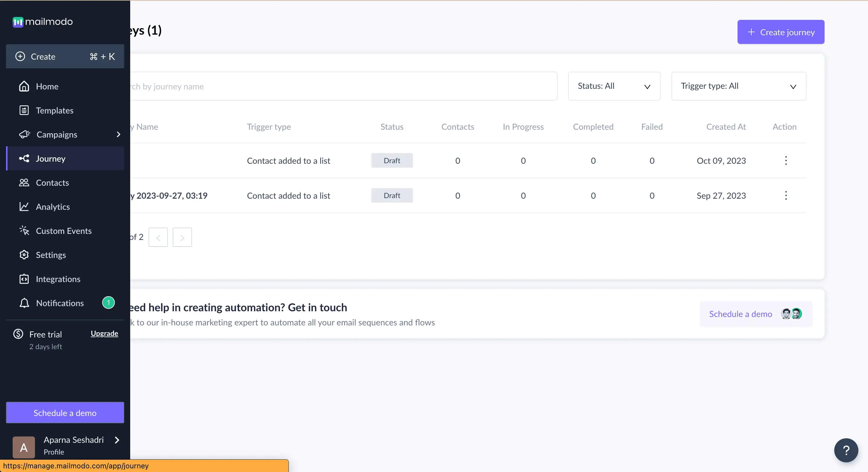Open the Trigger type: All dropdown

coord(738,86)
